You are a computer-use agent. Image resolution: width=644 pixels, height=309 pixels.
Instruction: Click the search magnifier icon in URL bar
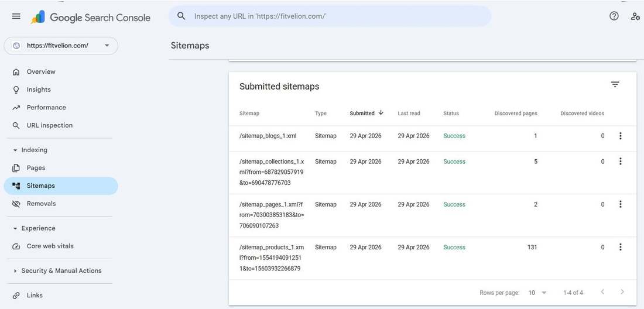[x=181, y=16]
